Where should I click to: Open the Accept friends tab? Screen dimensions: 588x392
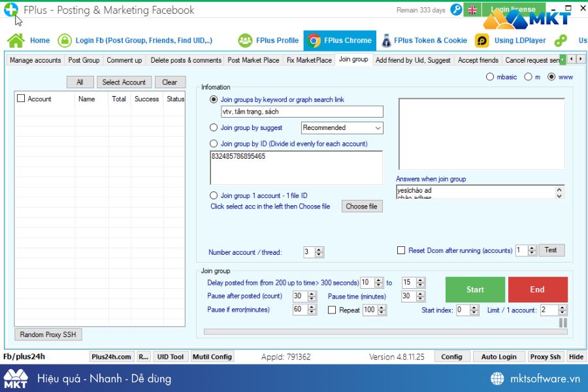click(x=478, y=60)
